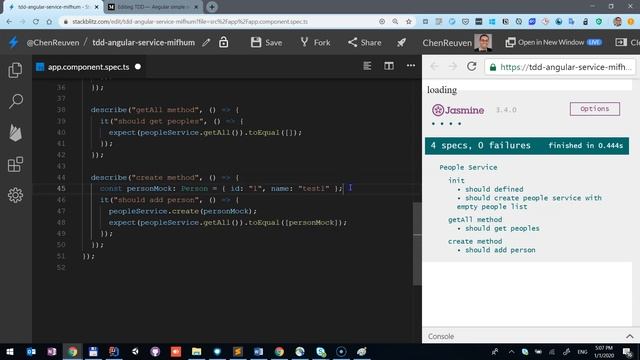The image size is (640, 360).
Task: Show hidden system tray icons
Action: (x=511, y=352)
